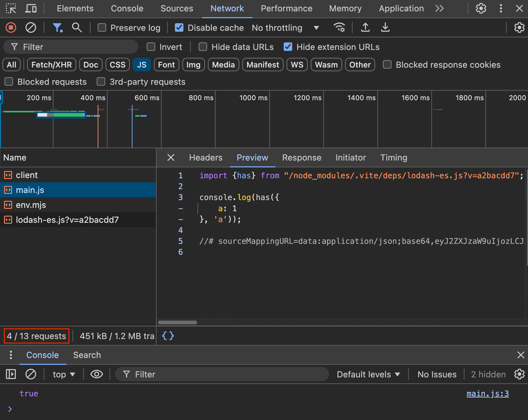Pretty-print the response with braces icon
This screenshot has width=528, height=420.
coord(168,336)
